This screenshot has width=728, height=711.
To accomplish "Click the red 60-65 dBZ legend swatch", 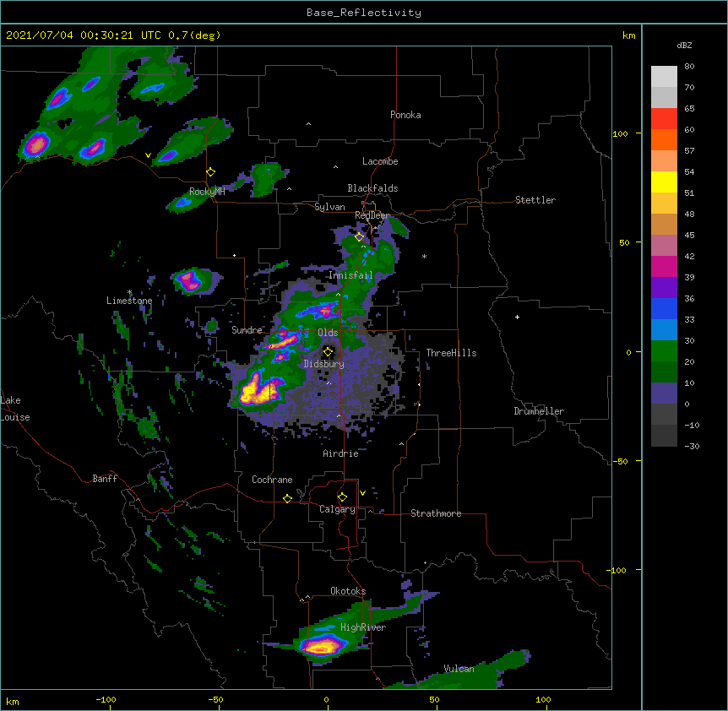I will pyautogui.click(x=664, y=119).
